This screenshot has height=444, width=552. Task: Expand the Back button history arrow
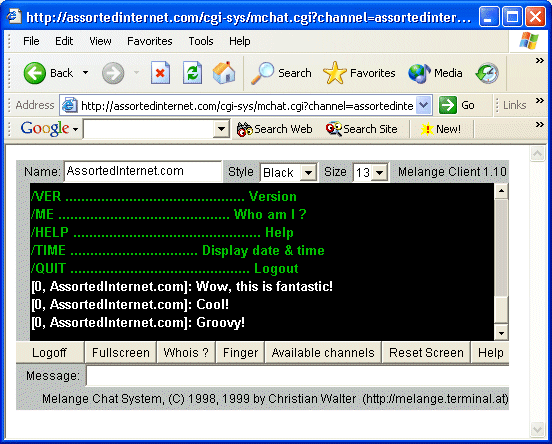(86, 73)
